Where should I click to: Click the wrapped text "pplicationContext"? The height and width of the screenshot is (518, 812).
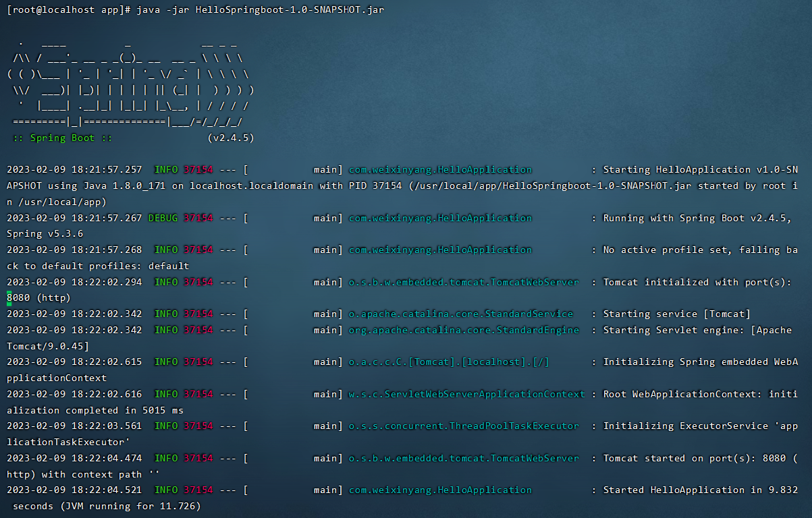pos(57,378)
